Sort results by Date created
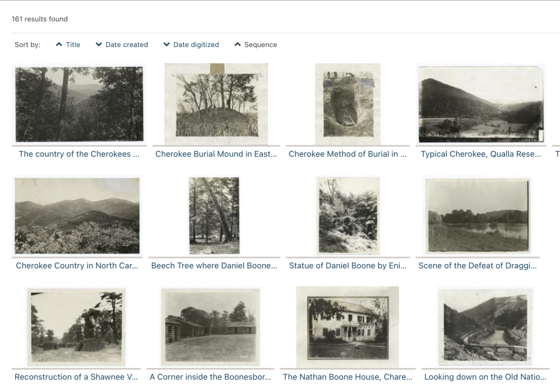The width and height of the screenshot is (560, 392). click(x=122, y=45)
